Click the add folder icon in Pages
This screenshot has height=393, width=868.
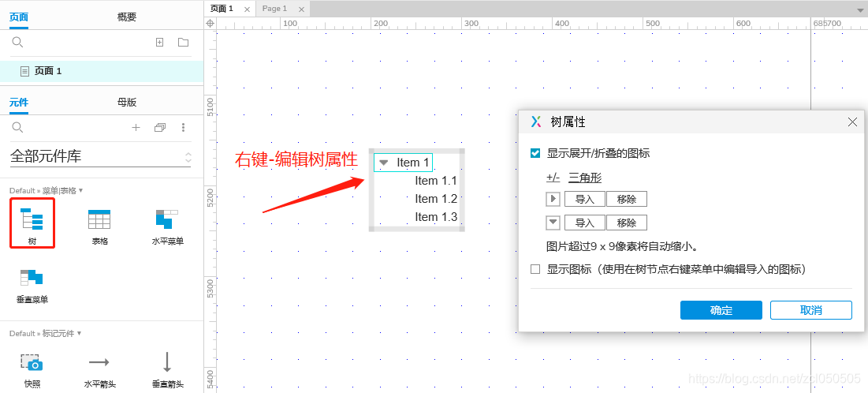183,42
